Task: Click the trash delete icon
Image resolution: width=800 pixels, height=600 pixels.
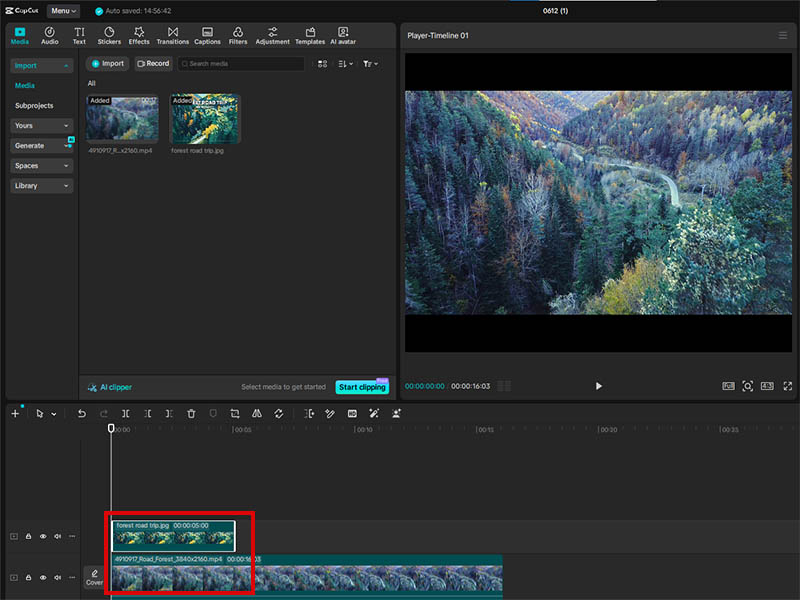Action: click(191, 414)
